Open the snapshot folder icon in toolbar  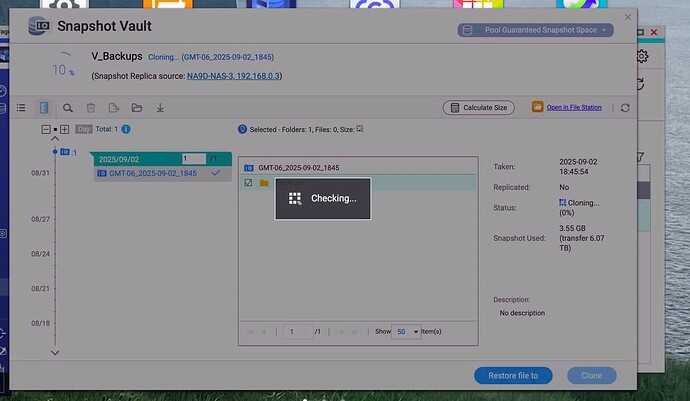(137, 107)
